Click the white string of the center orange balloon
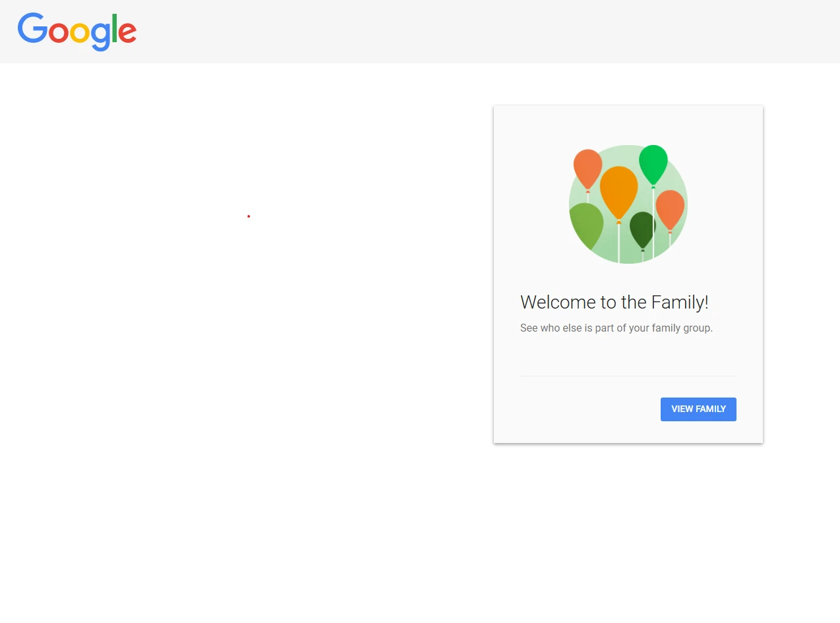The height and width of the screenshot is (623, 840). pos(618,244)
